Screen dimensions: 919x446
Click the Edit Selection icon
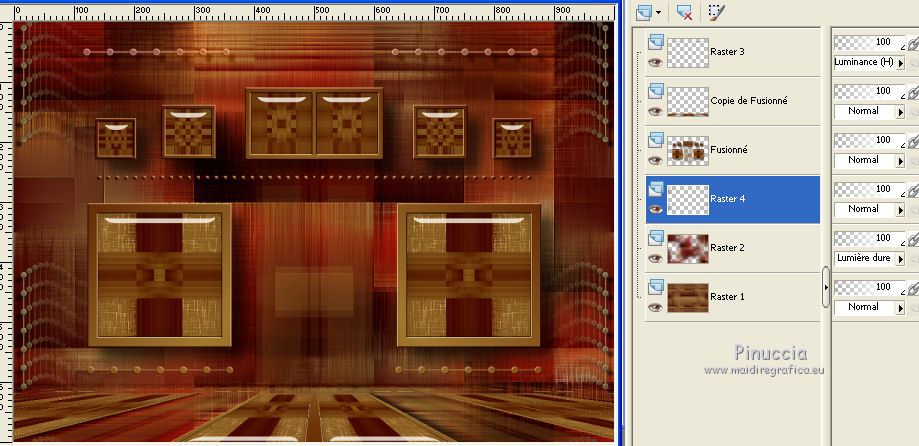716,12
